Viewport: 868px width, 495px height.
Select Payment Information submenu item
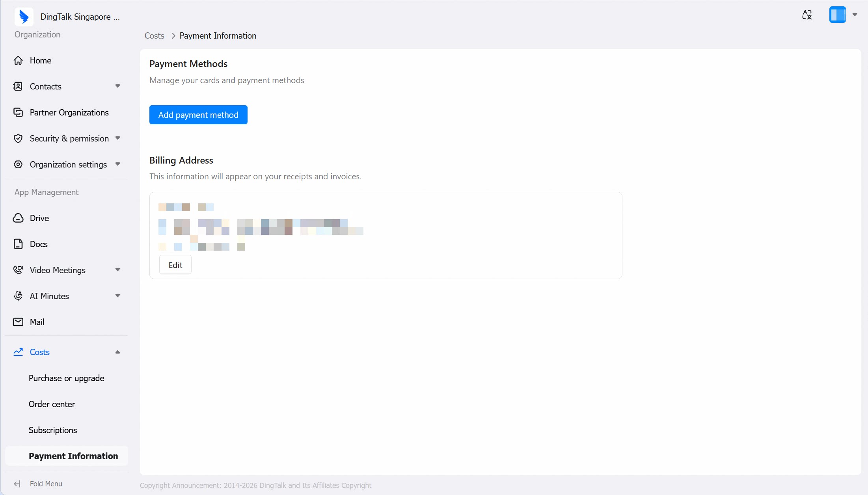tap(67, 456)
